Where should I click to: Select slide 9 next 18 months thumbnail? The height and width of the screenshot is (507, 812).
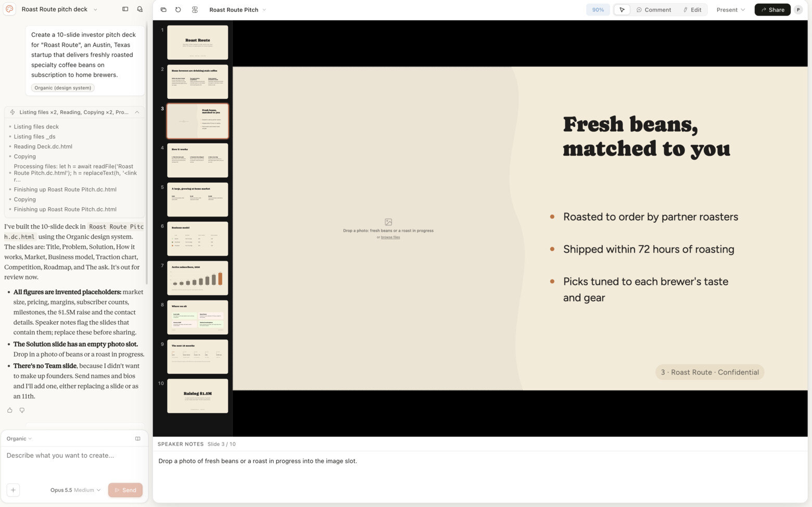coord(197,357)
